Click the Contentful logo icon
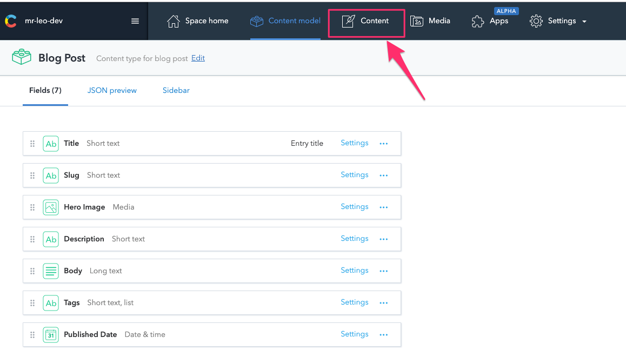The height and width of the screenshot is (364, 626). [x=10, y=21]
